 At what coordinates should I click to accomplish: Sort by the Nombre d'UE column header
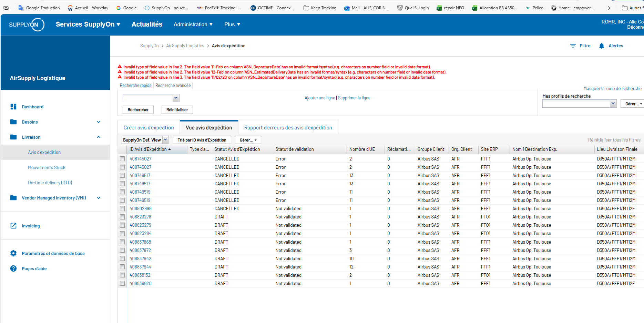pos(362,149)
